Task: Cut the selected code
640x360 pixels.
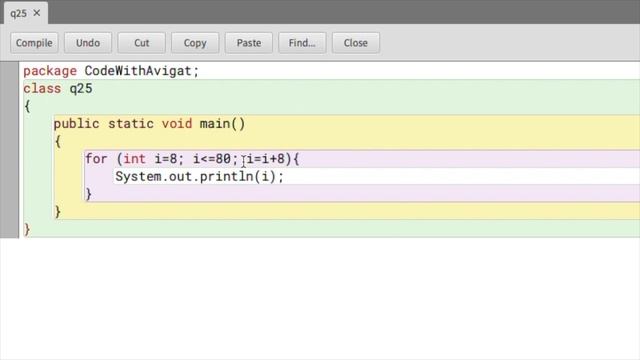Action: click(x=142, y=43)
